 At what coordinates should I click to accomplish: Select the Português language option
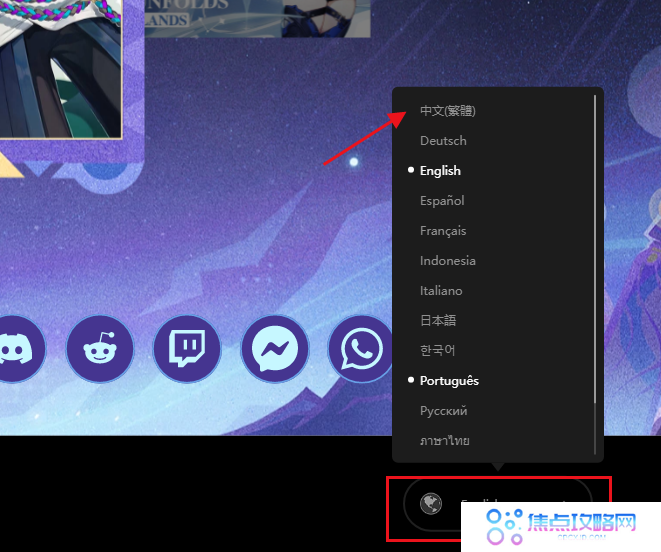tap(449, 381)
